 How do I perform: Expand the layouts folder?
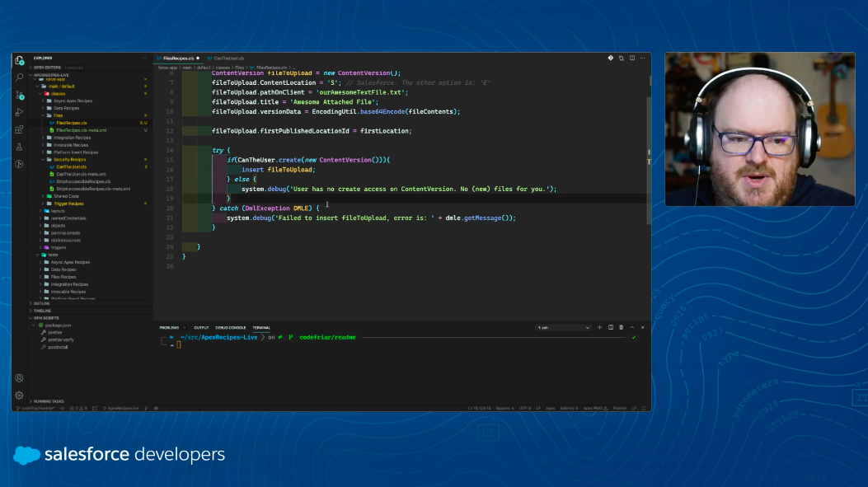[x=58, y=211]
